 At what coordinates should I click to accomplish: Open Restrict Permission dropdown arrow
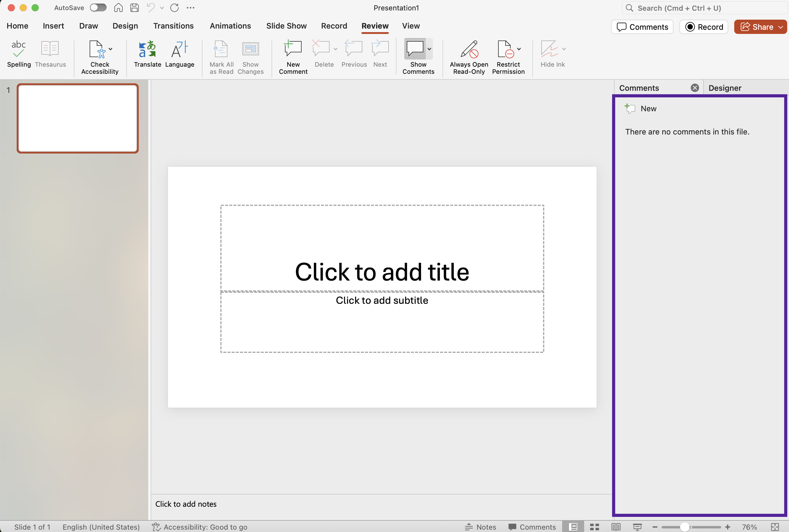[x=519, y=49]
